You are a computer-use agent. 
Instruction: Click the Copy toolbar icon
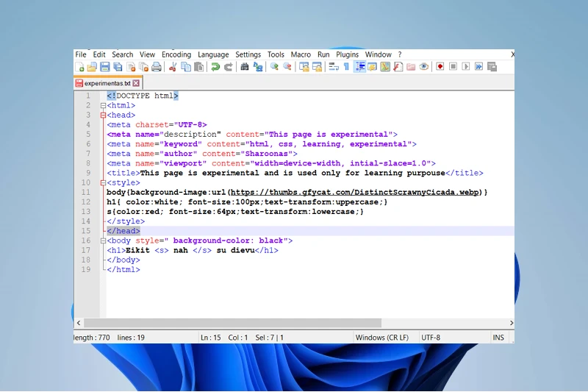(x=186, y=67)
